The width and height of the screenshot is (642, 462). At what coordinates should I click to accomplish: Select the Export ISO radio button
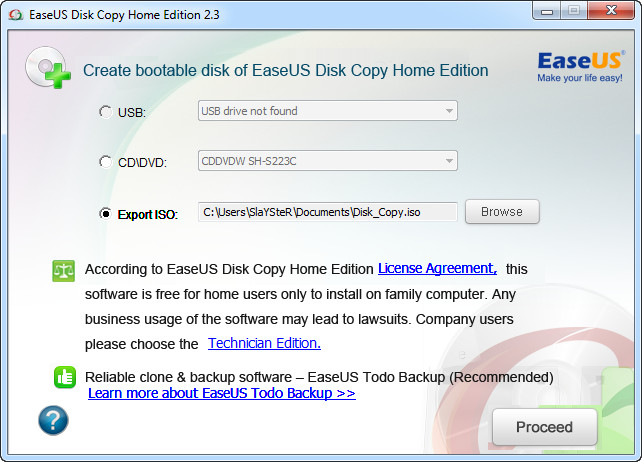coord(106,213)
